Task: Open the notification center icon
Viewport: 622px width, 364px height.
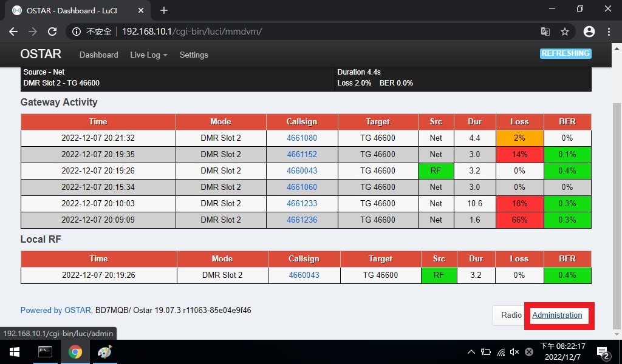Action: (x=603, y=352)
